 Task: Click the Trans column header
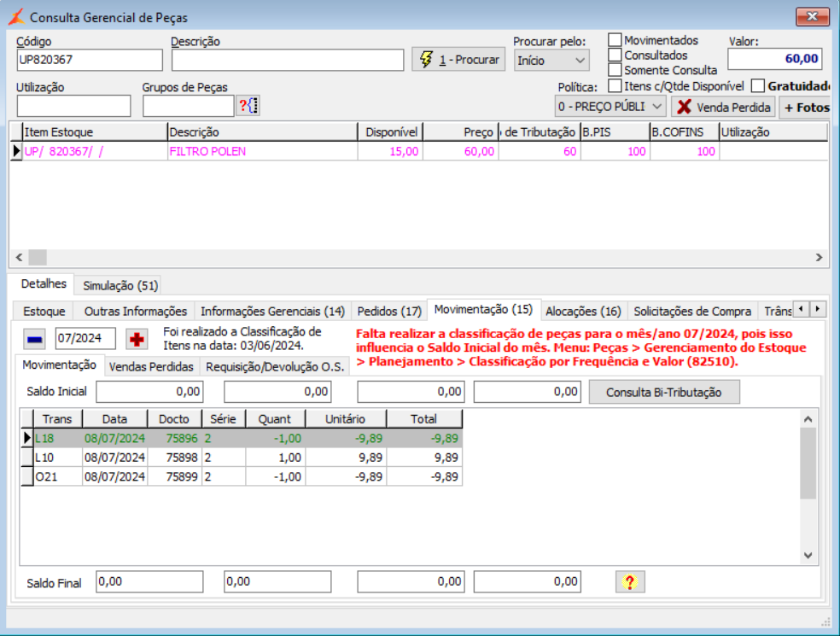coord(57,419)
